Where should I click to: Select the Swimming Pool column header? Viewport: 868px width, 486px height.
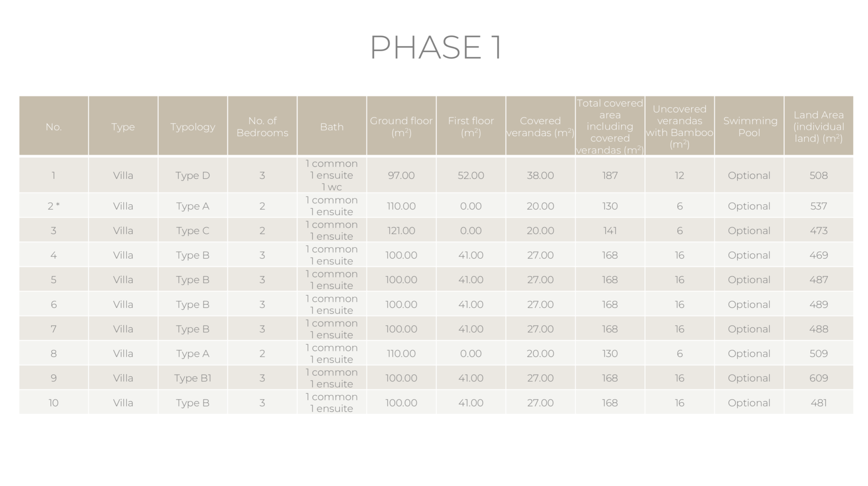click(x=749, y=127)
